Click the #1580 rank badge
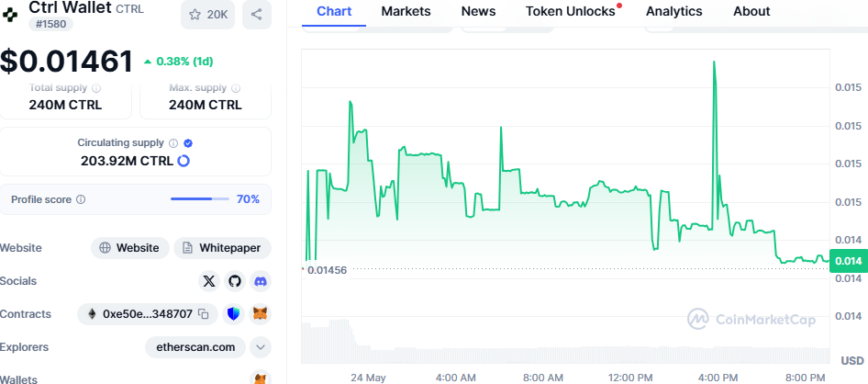The width and height of the screenshot is (868, 384). (x=51, y=24)
